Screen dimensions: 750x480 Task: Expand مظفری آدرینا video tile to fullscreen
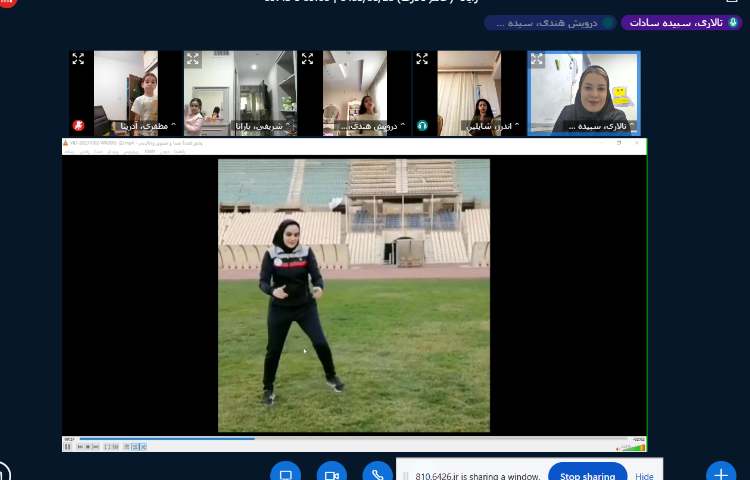(x=78, y=59)
